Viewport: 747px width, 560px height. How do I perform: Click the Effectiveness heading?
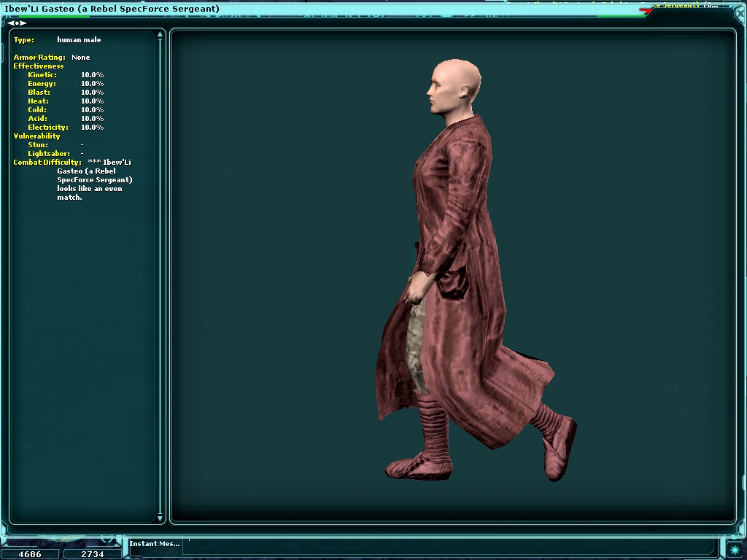tap(39, 66)
